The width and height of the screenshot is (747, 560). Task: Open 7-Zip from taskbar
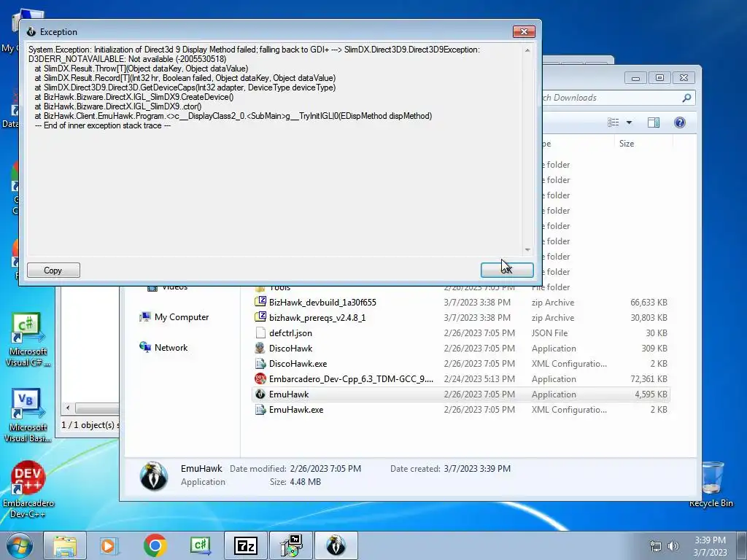246,545
